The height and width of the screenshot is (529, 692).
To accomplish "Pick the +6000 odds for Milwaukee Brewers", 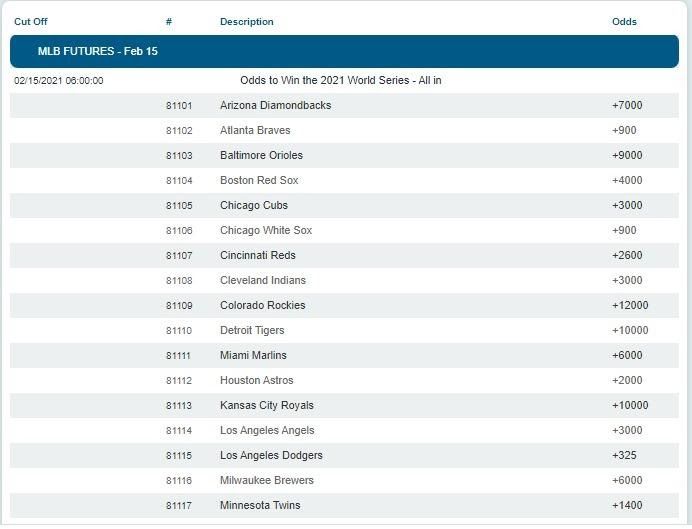I will [x=627, y=480].
